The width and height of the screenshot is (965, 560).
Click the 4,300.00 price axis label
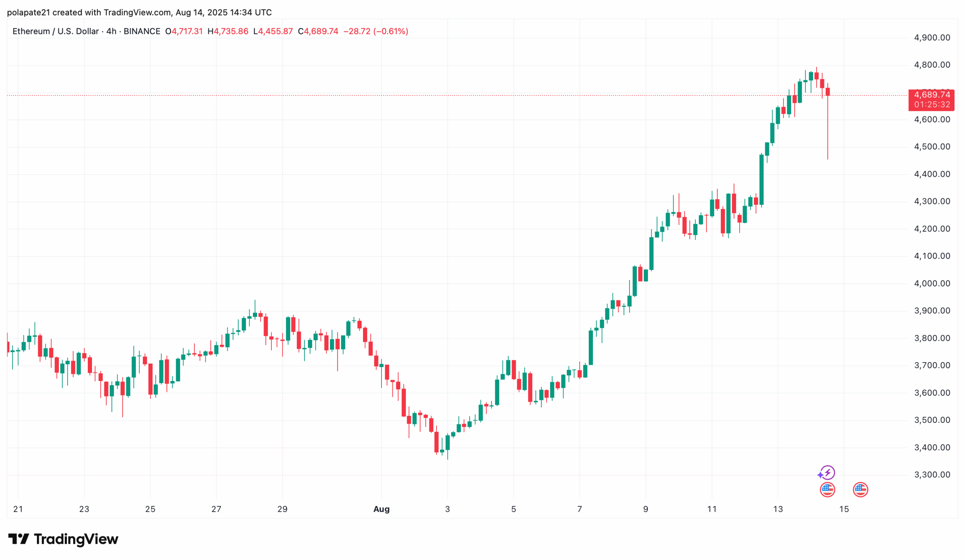tap(932, 201)
